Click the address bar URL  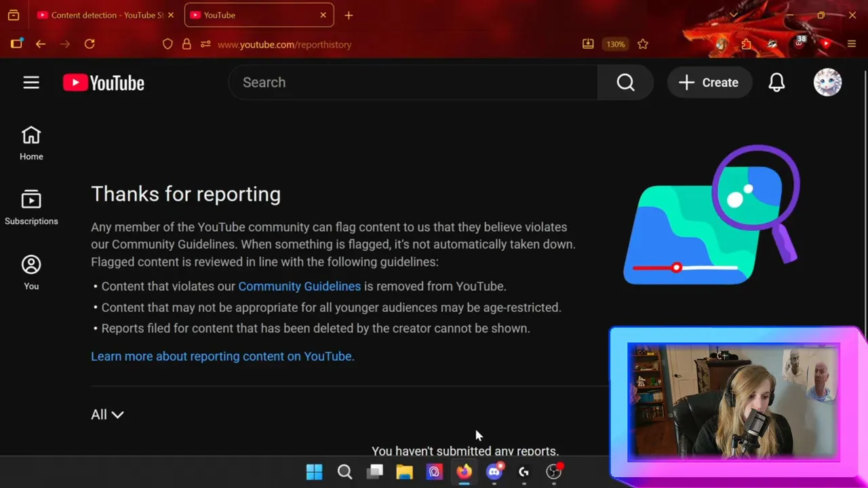(284, 44)
